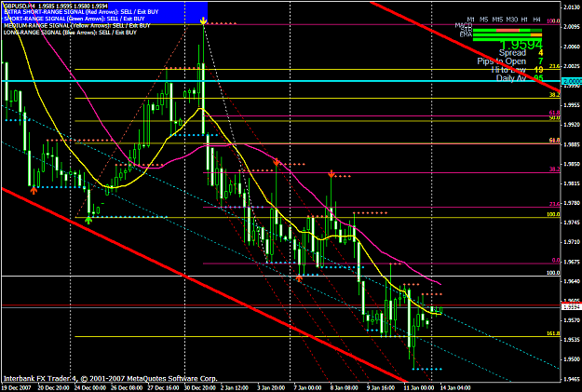
Task: Click the 26 Dec 08:00 time label
Action: click(x=127, y=388)
